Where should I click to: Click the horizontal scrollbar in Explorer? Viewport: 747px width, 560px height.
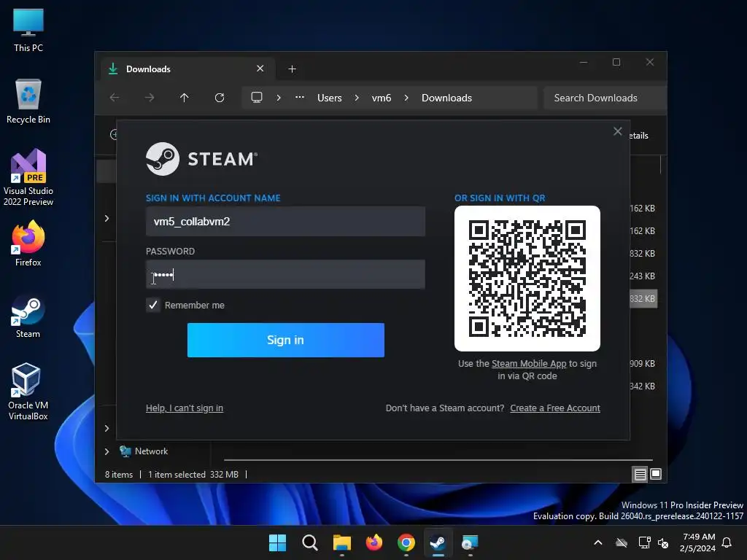438,460
